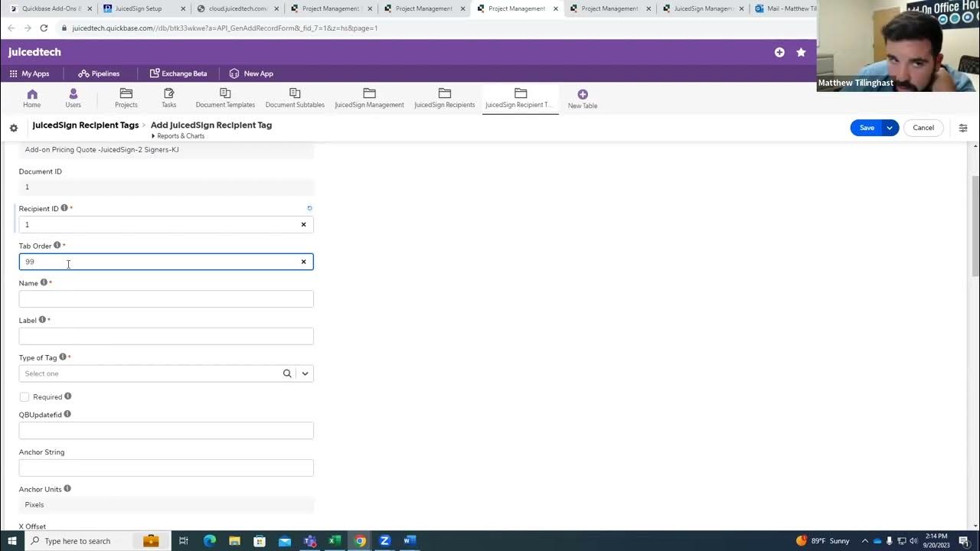The height and width of the screenshot is (551, 980).
Task: Toggle the Required checkbox
Action: tap(24, 396)
